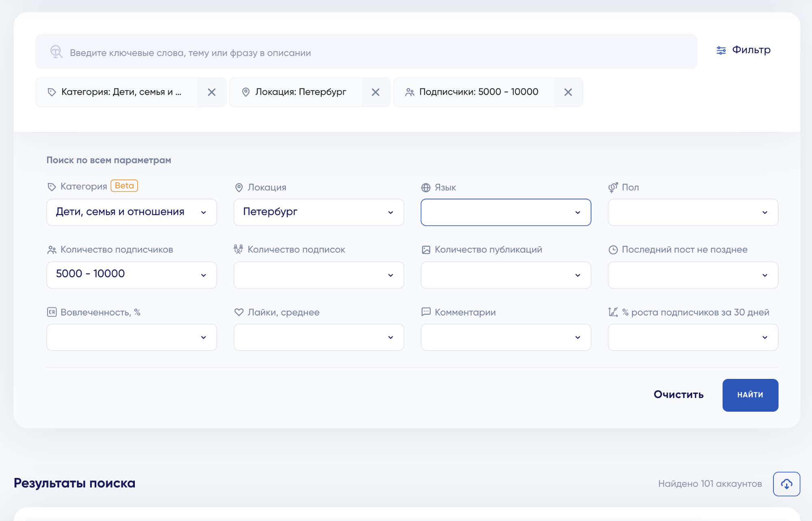The image size is (812, 521).
Task: Click the Результаты поиска heading
Action: coord(74,483)
